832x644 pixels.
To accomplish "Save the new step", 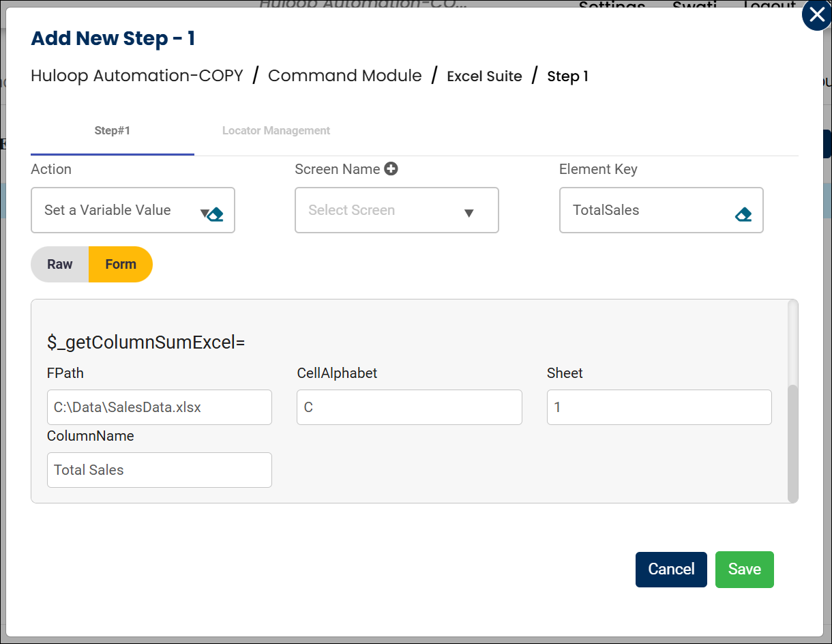I will point(744,569).
